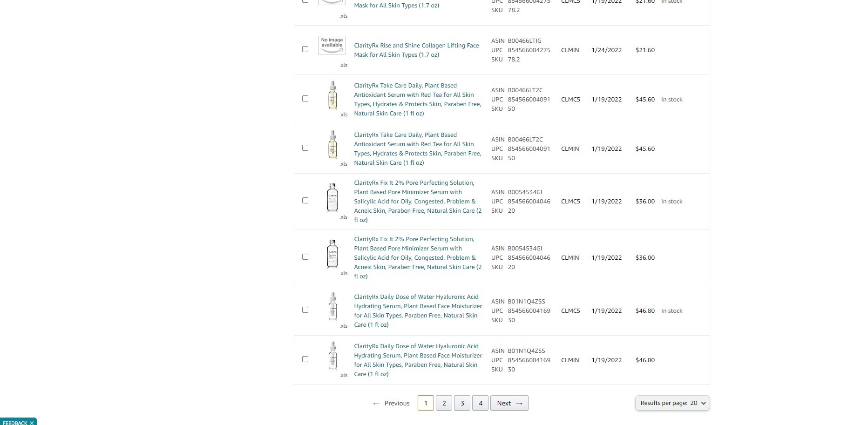This screenshot has width=868, height=425.
Task: Click the 1/19/2022 date in the Fix It 2% CLMIN row
Action: pyautogui.click(x=606, y=257)
